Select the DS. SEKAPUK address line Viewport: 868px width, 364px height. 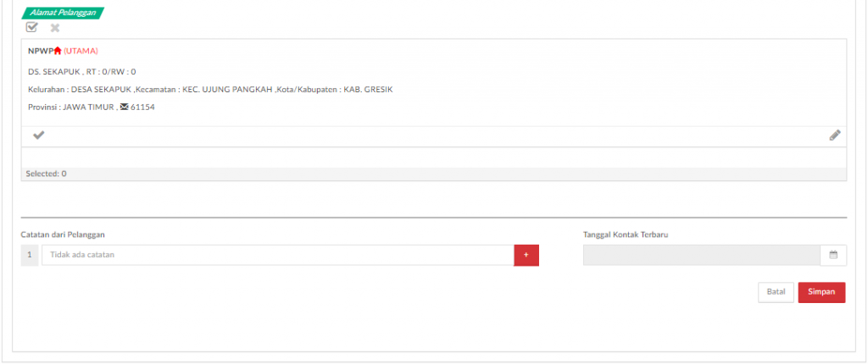point(82,72)
